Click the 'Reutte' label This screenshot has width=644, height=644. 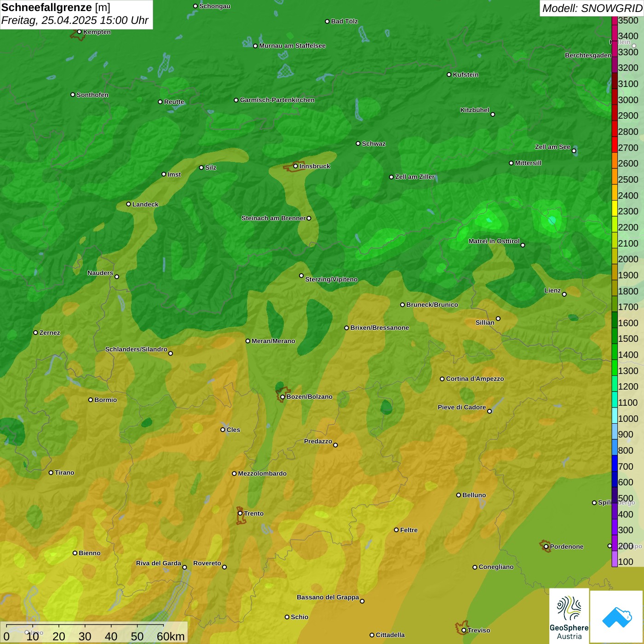[174, 102]
